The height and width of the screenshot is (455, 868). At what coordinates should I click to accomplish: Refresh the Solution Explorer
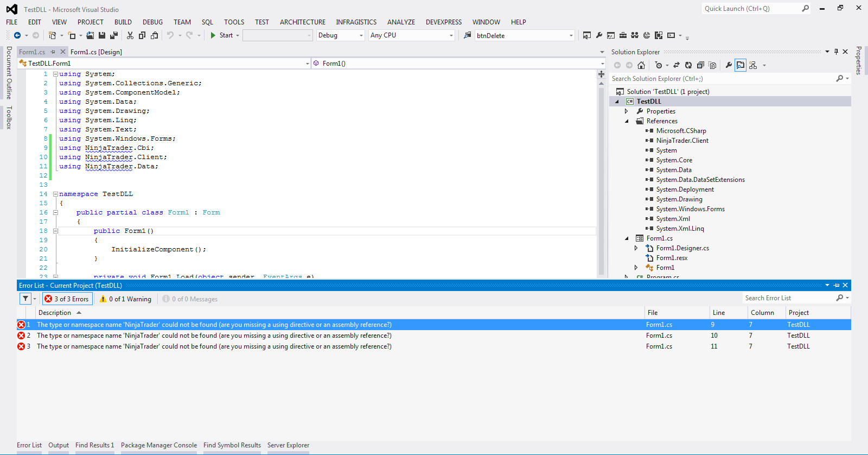tap(688, 65)
